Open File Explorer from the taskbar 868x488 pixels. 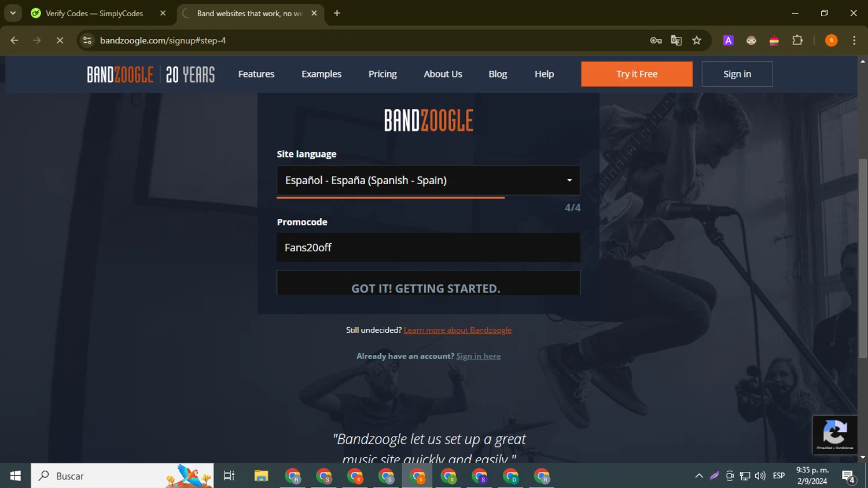(x=262, y=476)
